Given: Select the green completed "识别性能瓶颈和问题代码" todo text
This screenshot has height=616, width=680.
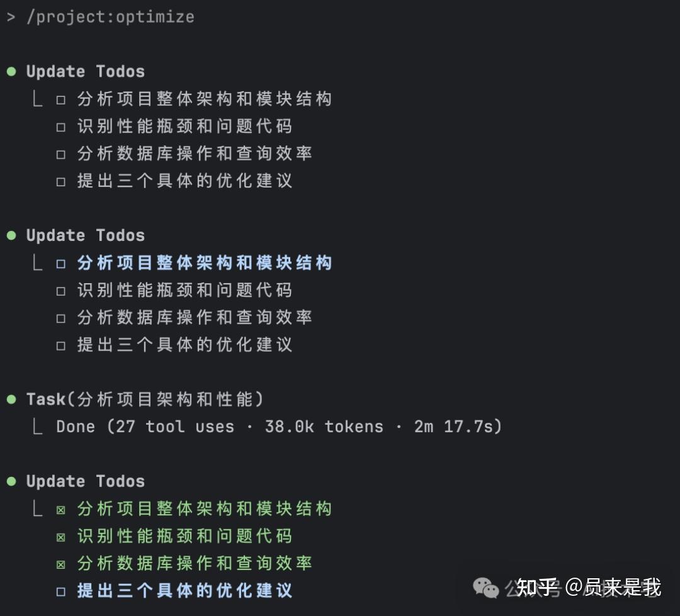Looking at the screenshot, I should (x=184, y=536).
